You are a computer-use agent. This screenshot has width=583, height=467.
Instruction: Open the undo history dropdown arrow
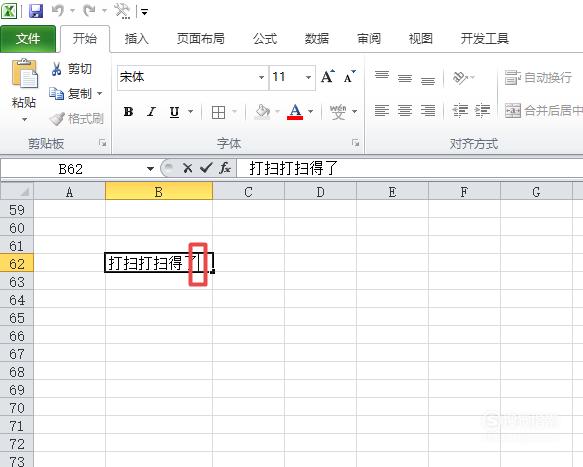[73, 11]
